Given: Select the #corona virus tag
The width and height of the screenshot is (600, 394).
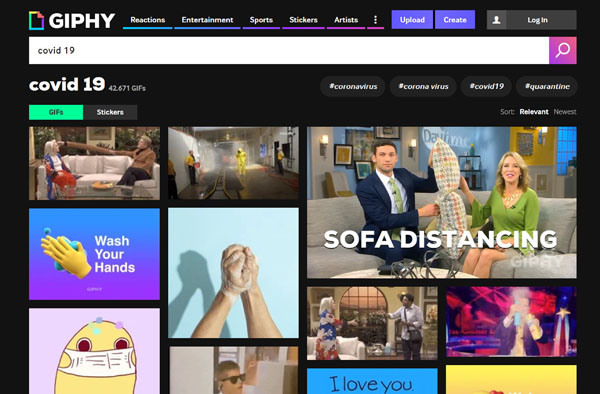Looking at the screenshot, I should pos(423,86).
